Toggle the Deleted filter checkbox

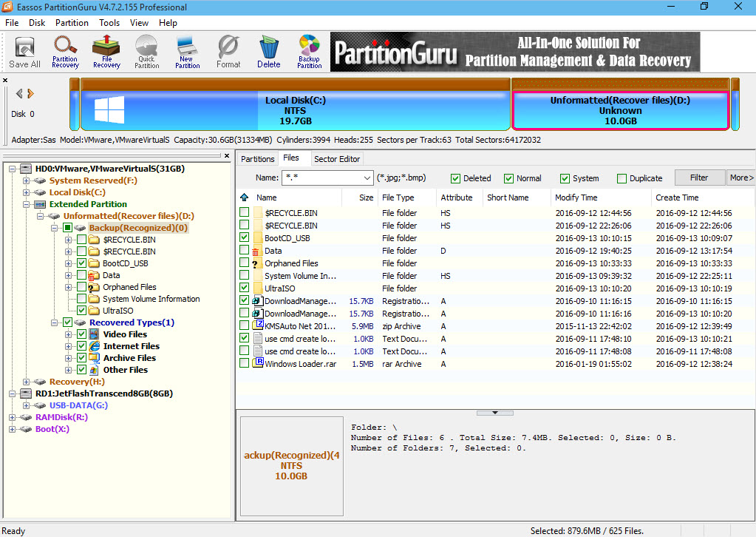[x=455, y=178]
